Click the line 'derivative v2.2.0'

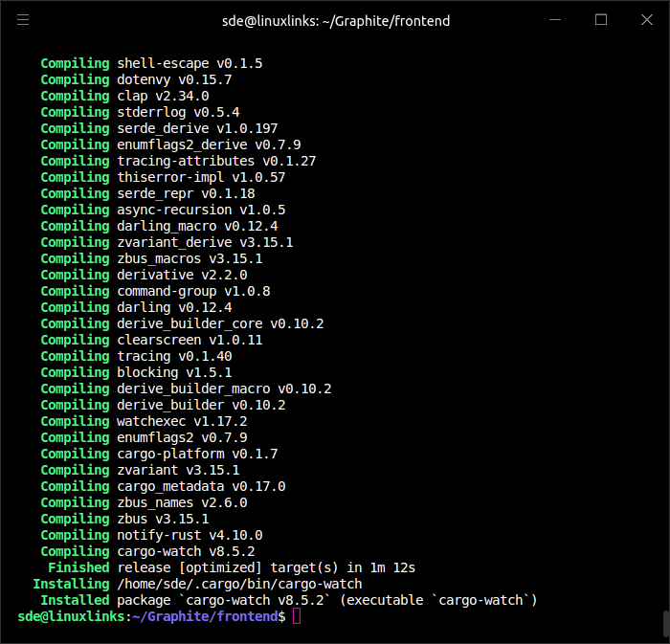[182, 275]
